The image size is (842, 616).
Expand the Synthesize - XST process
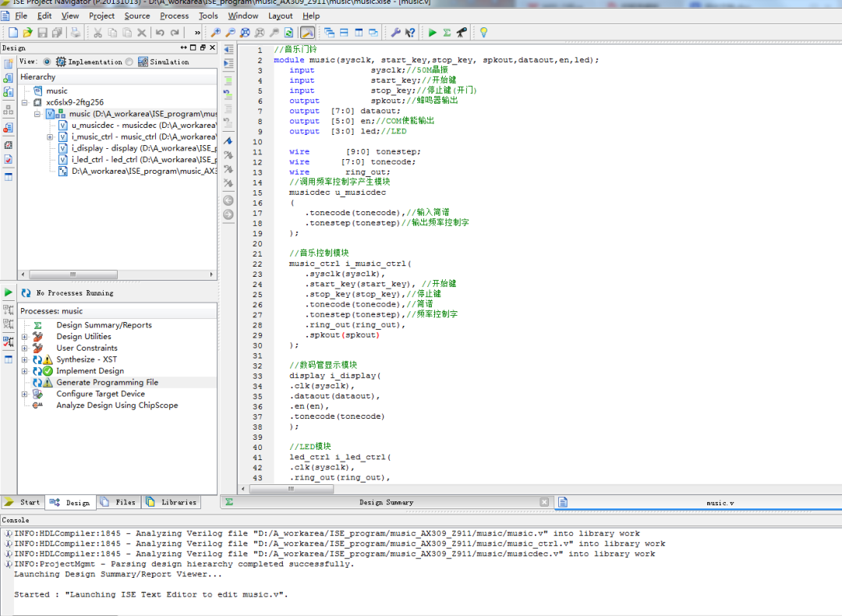click(x=25, y=359)
